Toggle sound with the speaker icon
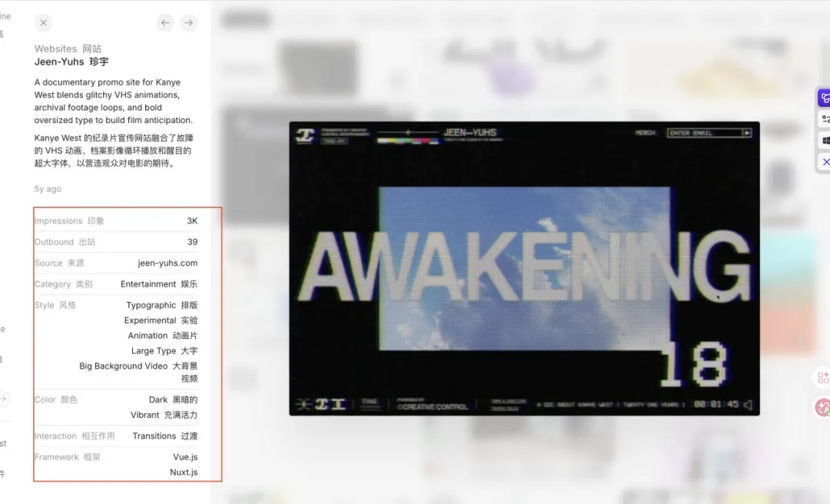Image resolution: width=830 pixels, height=504 pixels. [748, 405]
